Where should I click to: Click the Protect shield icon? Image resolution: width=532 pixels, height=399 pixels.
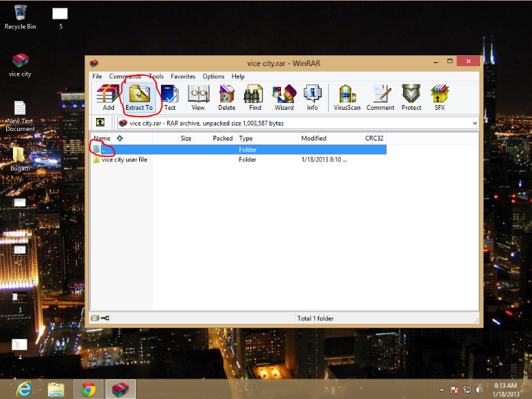[411, 98]
